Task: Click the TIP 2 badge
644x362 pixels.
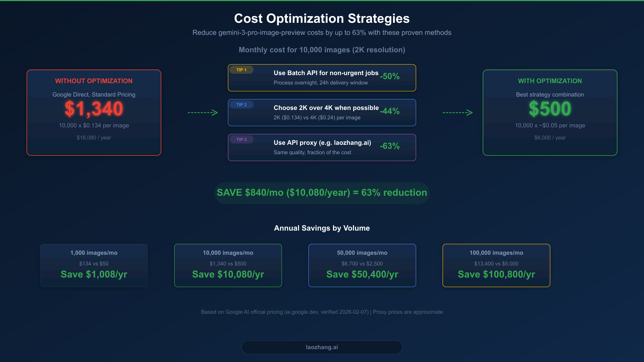Action: 241,105
